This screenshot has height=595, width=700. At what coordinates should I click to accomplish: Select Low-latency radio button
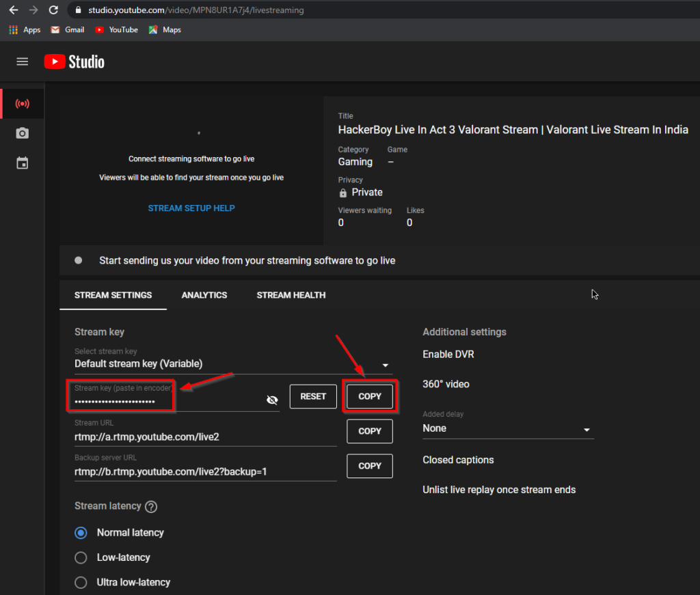(x=81, y=557)
